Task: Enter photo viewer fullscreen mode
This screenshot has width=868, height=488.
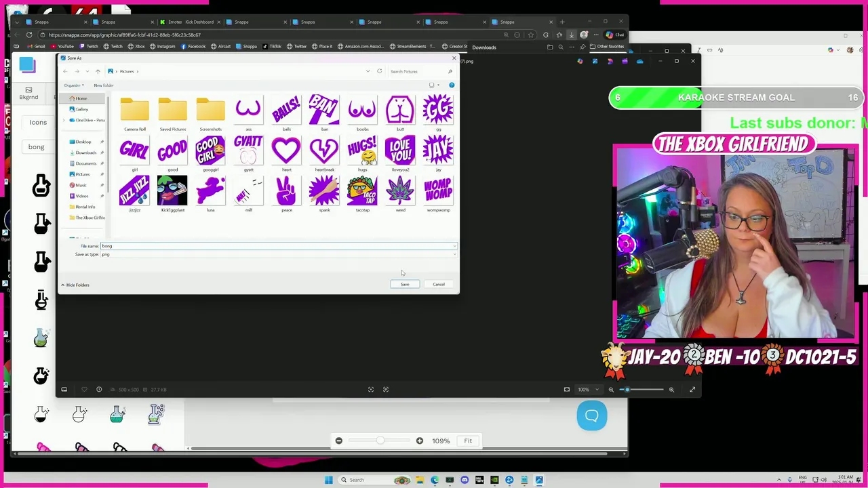Action: [x=692, y=390]
